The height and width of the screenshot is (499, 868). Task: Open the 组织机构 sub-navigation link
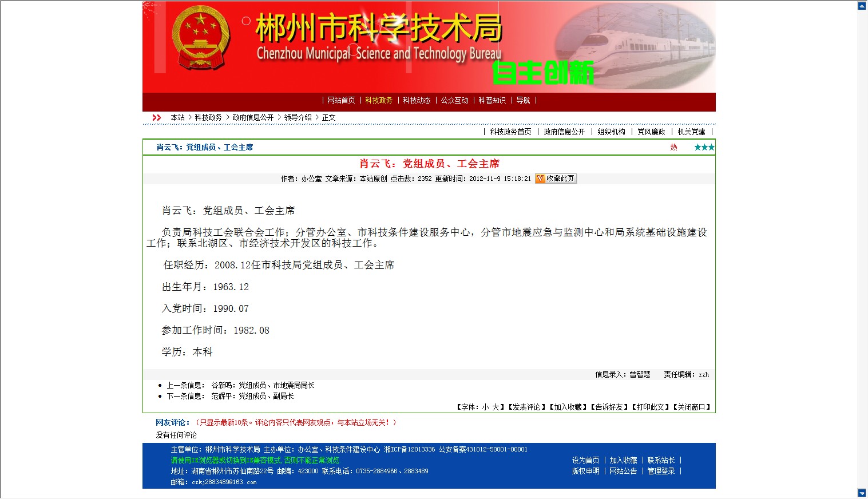click(611, 132)
